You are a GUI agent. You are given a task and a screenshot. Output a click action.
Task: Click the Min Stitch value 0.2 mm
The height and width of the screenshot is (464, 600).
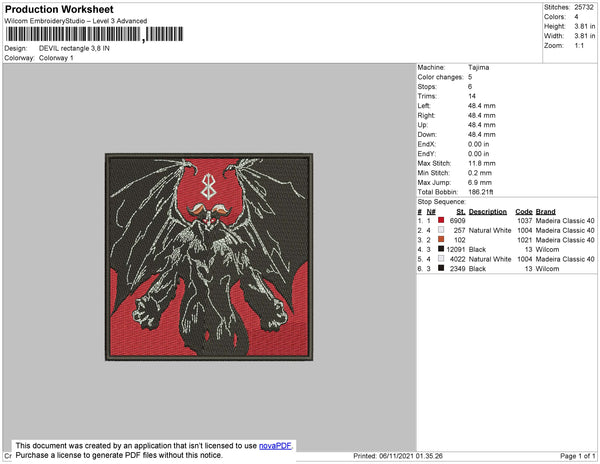pyautogui.click(x=480, y=173)
